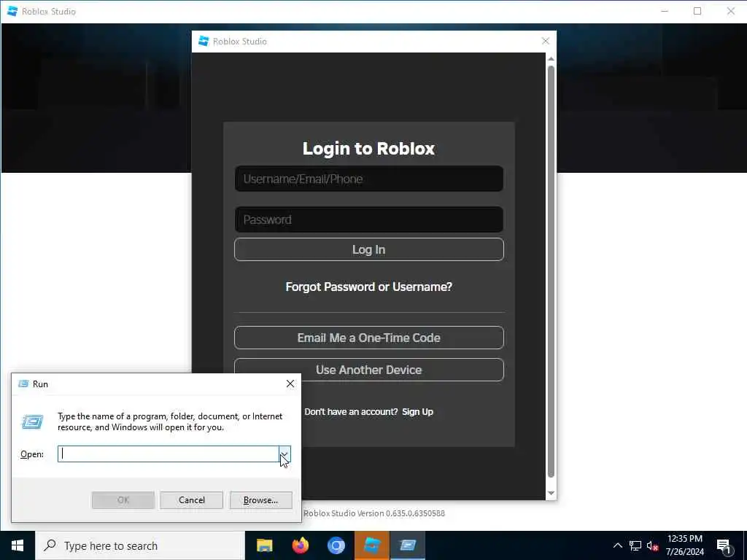Switch to Roblox Studio taskbar icon
Viewport: 747px width, 560px height.
click(x=372, y=545)
